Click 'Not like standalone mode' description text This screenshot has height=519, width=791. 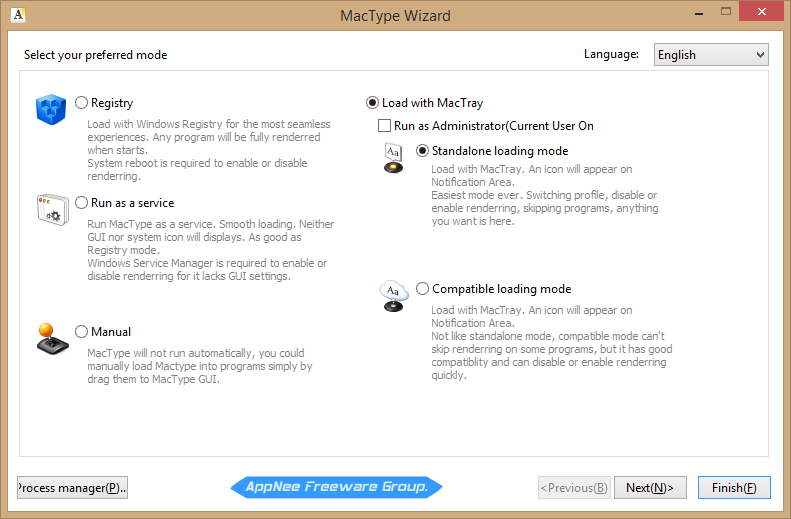(551, 356)
